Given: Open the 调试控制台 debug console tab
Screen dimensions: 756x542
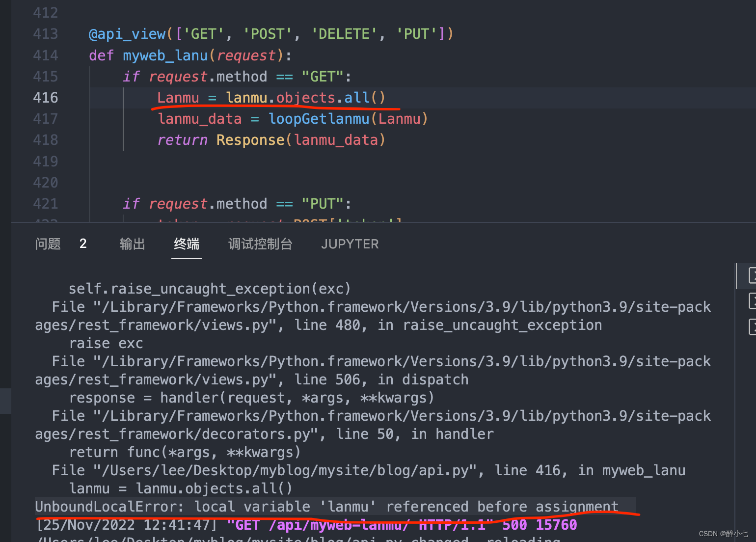Looking at the screenshot, I should [x=260, y=244].
